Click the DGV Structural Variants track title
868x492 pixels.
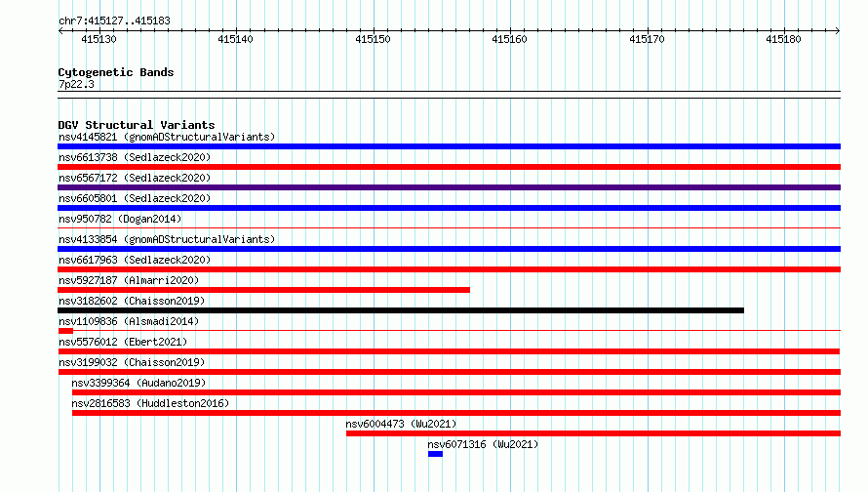click(x=137, y=125)
